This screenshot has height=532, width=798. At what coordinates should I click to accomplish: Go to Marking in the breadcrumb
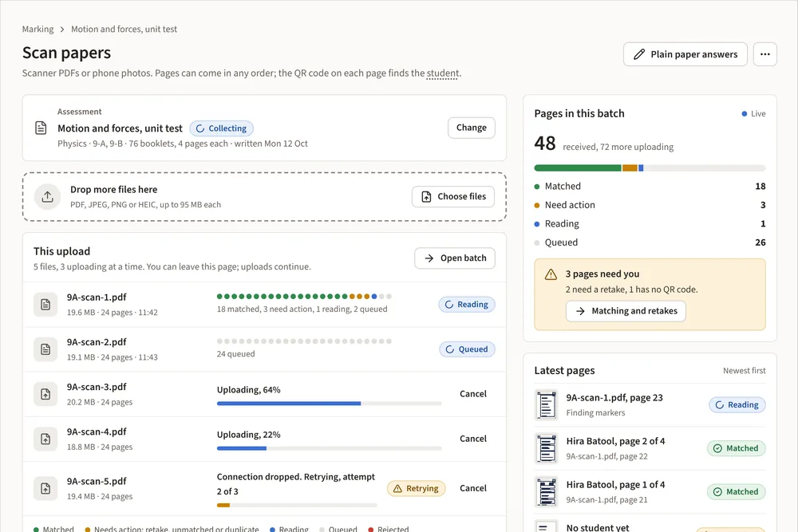[38, 29]
